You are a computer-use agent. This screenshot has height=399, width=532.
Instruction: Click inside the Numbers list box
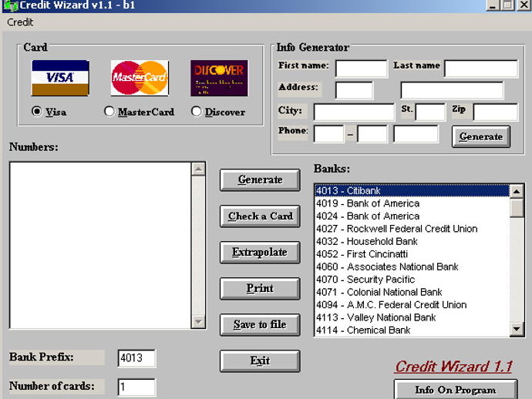100,245
